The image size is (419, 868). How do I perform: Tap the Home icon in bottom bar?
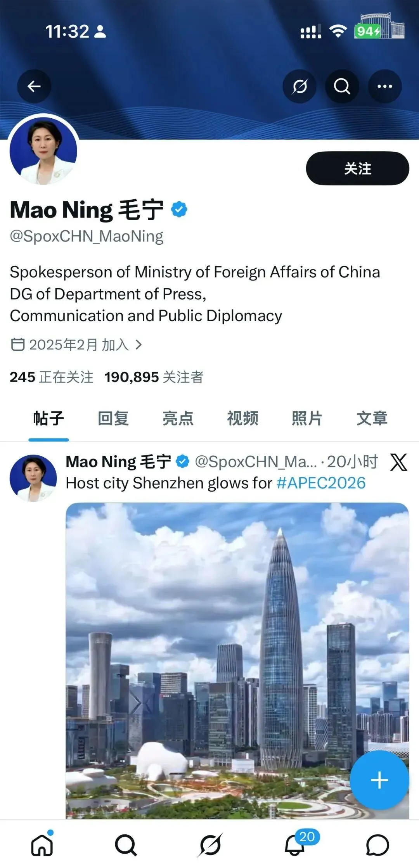click(42, 844)
